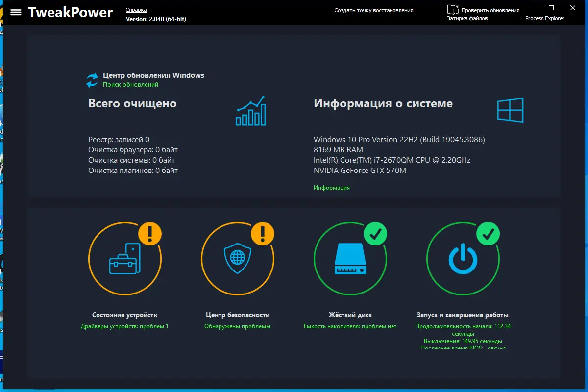Click the hard disk green checkmark badge
The height and width of the screenshot is (392, 588).
pos(375,234)
